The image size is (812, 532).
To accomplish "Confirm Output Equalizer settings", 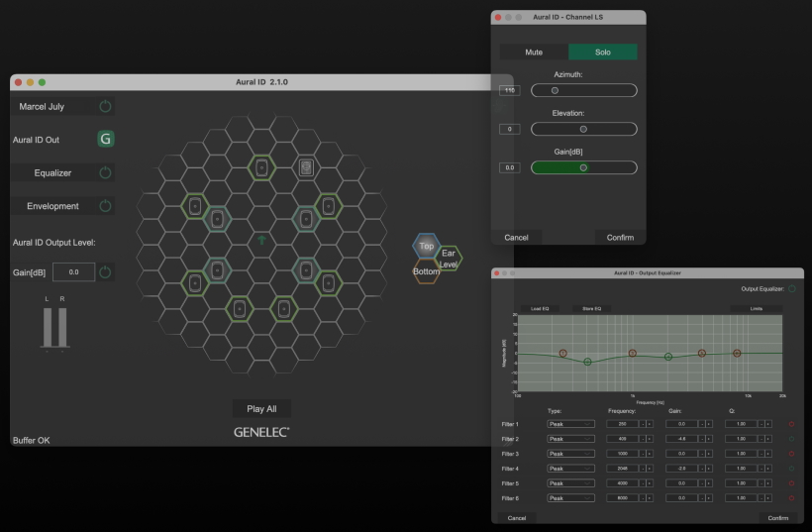I will coord(777,517).
